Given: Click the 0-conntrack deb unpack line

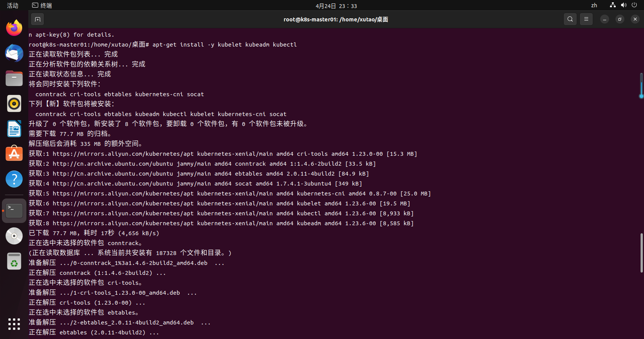Looking at the screenshot, I should [127, 263].
